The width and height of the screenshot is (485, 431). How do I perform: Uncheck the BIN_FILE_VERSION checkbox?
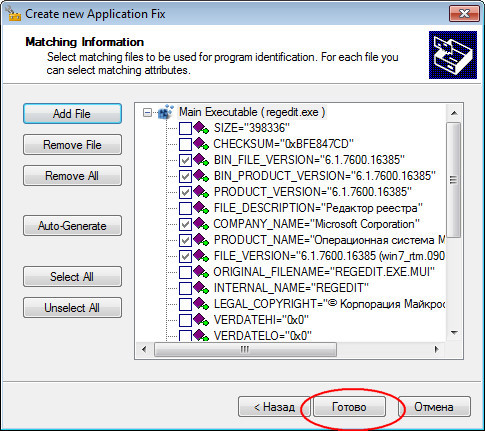185,160
